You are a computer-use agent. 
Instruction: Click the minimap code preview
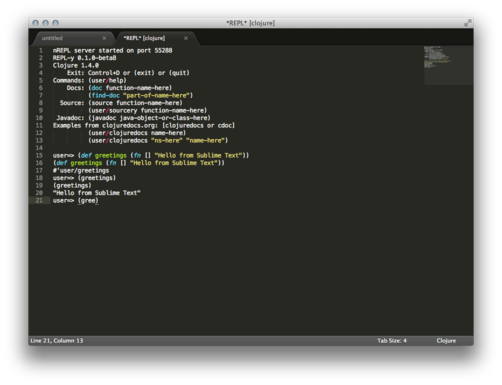click(x=448, y=65)
